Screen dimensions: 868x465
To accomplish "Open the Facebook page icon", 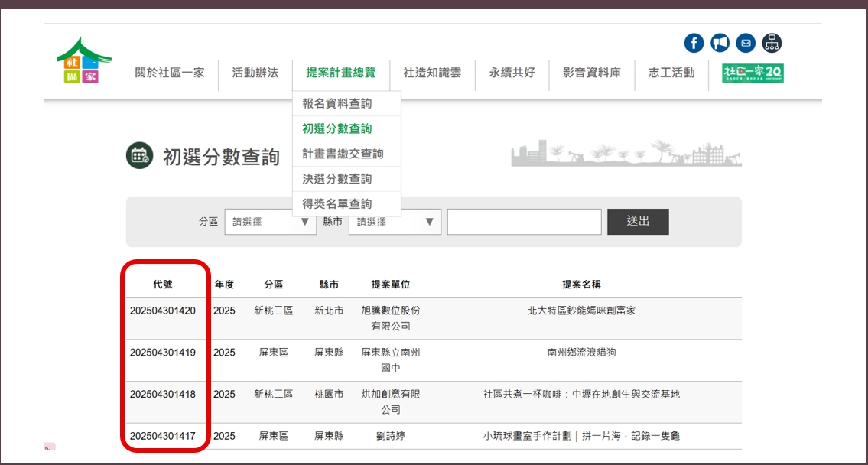I will coord(694,43).
